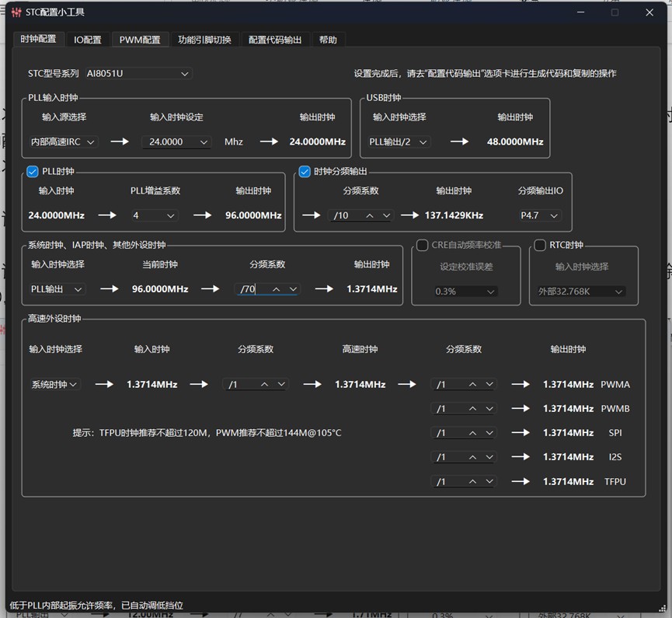The height and width of the screenshot is (618, 672).
Task: Click down arrow of I2S divider
Action: pos(489,457)
